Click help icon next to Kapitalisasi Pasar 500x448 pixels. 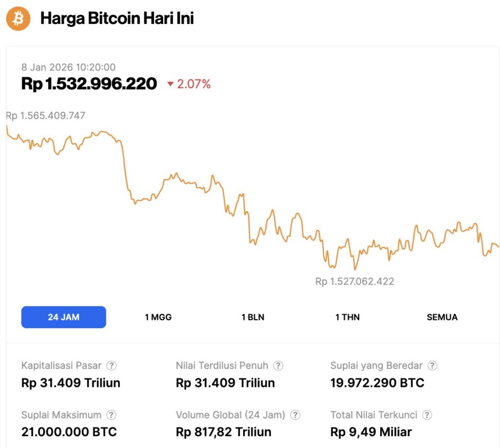(x=112, y=366)
